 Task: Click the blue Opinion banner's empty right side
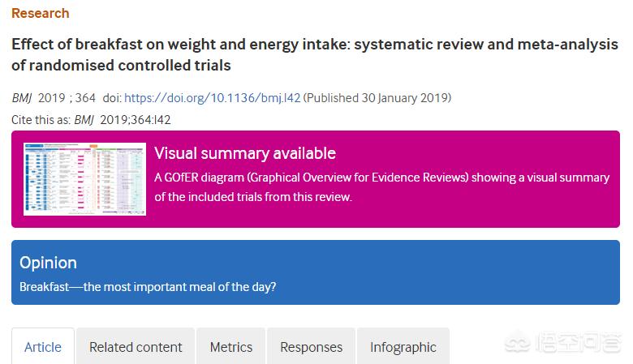click(487, 272)
